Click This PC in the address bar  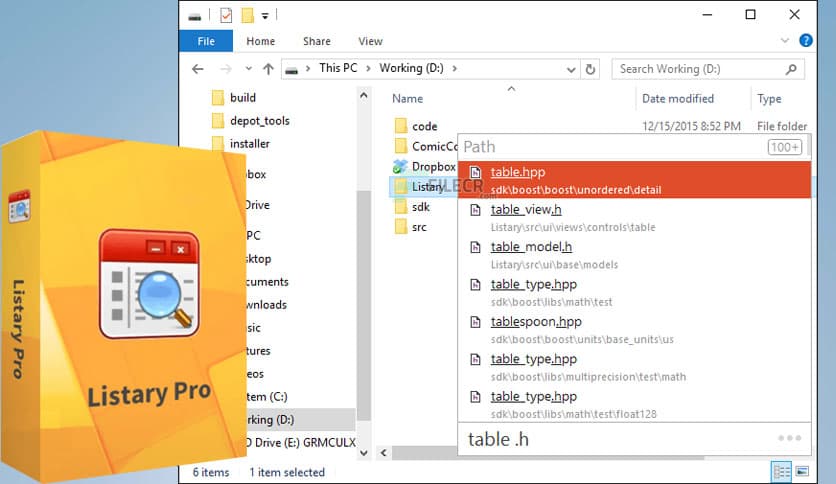click(x=338, y=68)
